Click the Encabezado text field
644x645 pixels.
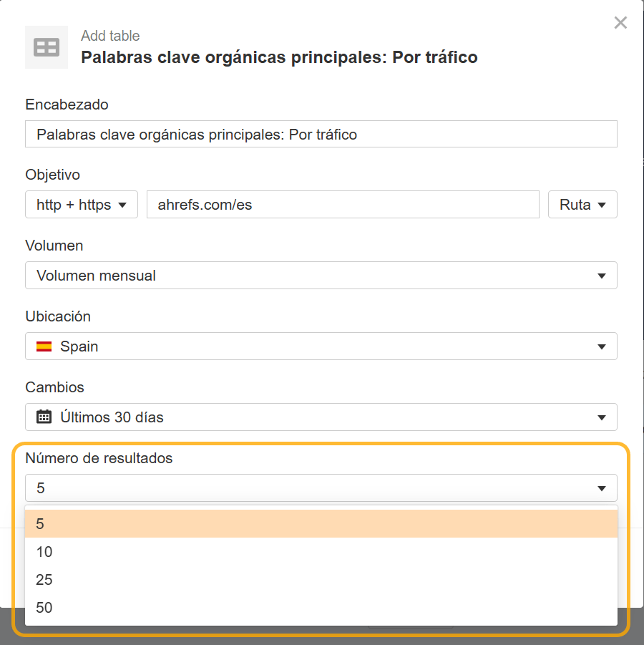point(321,134)
